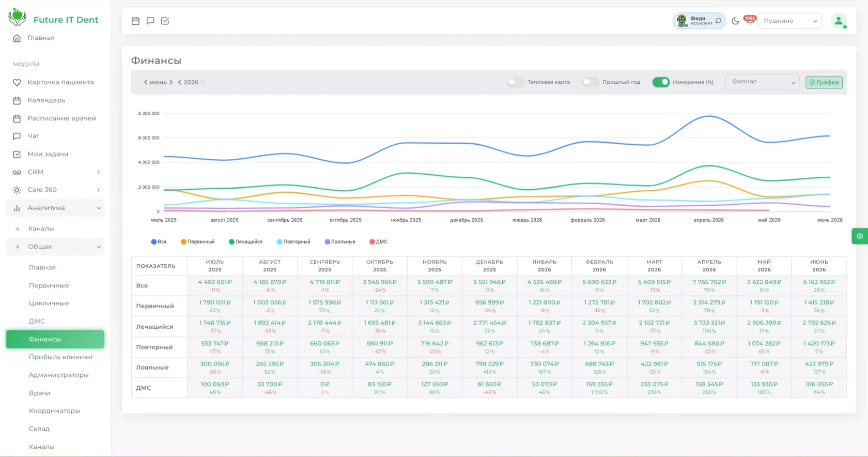Disable the Измерения (%) toggle
The image size is (868, 457).
(661, 82)
